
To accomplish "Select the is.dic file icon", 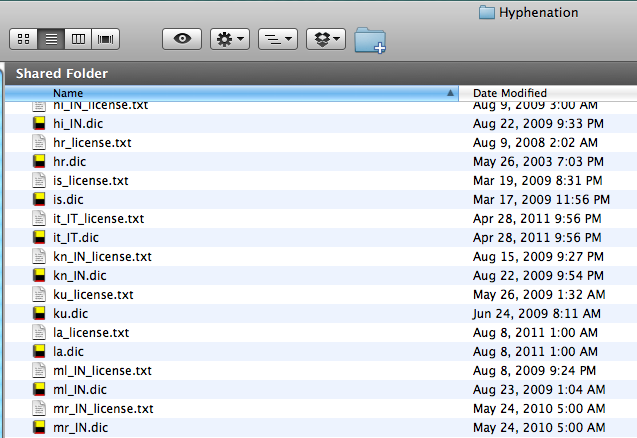I will pyautogui.click(x=39, y=199).
